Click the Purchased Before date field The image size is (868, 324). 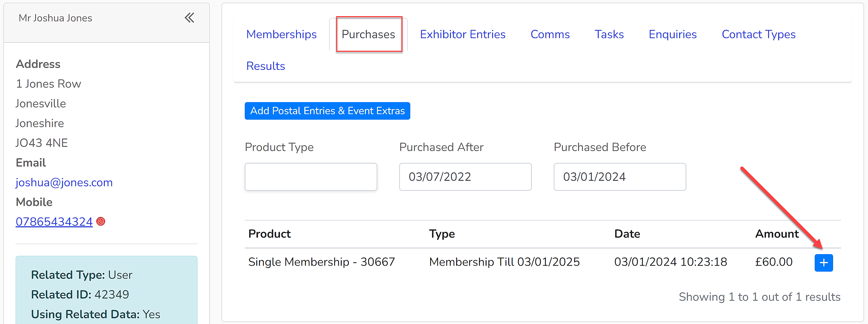coord(619,177)
